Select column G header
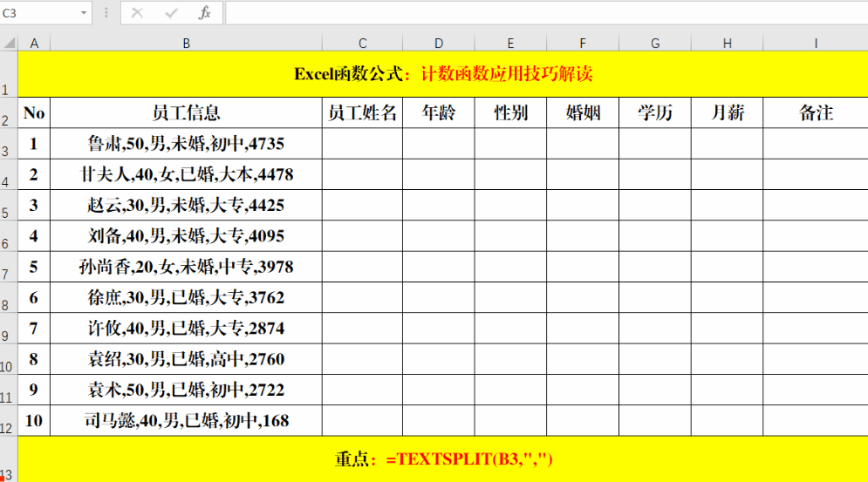The width and height of the screenshot is (868, 482). click(655, 44)
